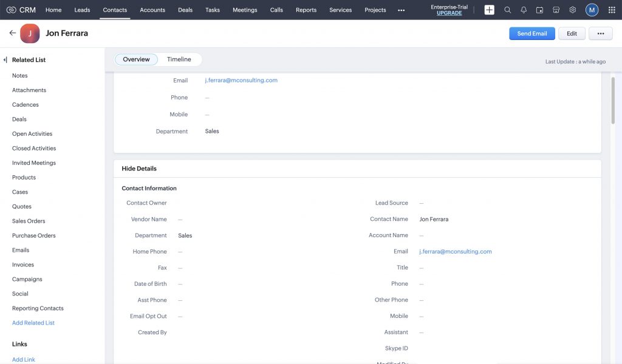
Task: Open the user profile avatar M
Action: pos(592,10)
